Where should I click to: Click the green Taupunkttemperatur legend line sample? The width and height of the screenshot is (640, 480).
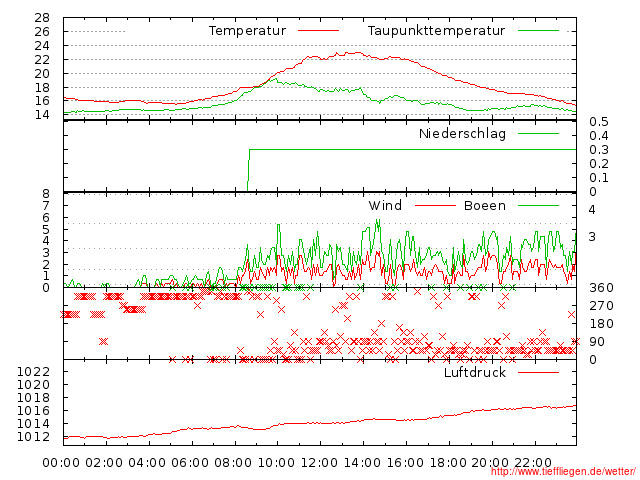538,31
